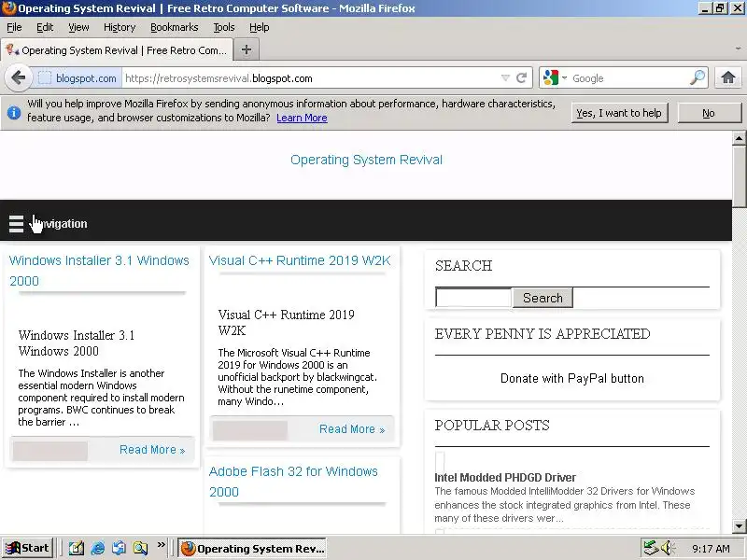
Task: Click the 9:17 AM system clock
Action: (x=711, y=549)
